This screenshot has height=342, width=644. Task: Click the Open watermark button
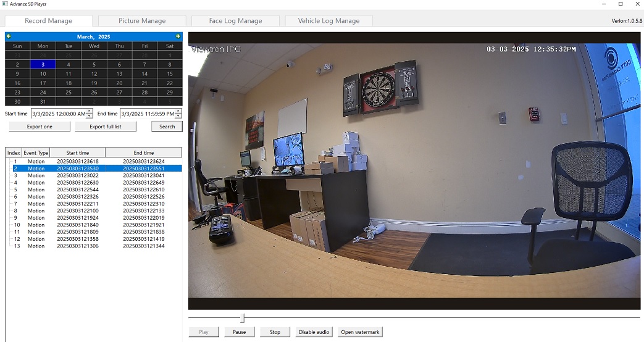tap(360, 332)
